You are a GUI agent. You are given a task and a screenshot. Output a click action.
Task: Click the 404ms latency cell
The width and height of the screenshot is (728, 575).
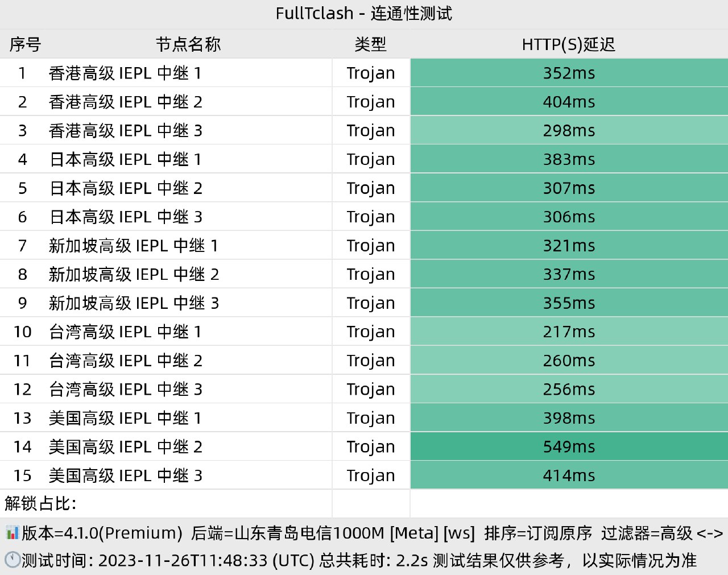(x=569, y=102)
